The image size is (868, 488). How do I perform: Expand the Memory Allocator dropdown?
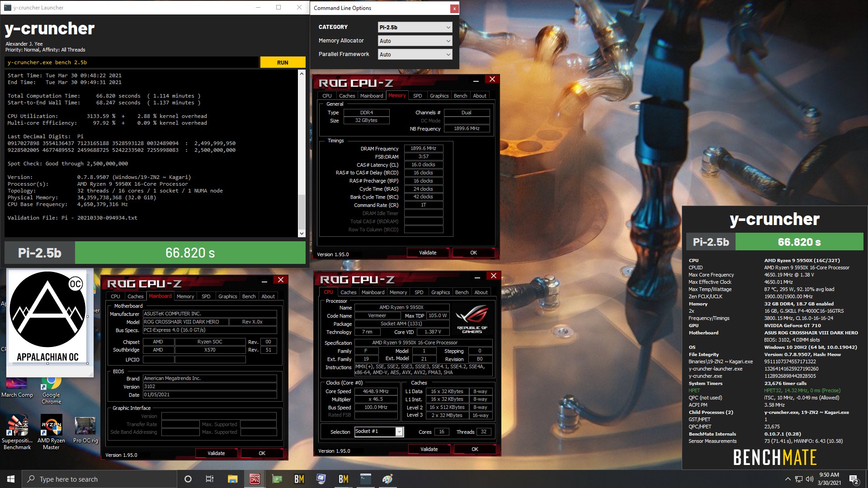(415, 41)
